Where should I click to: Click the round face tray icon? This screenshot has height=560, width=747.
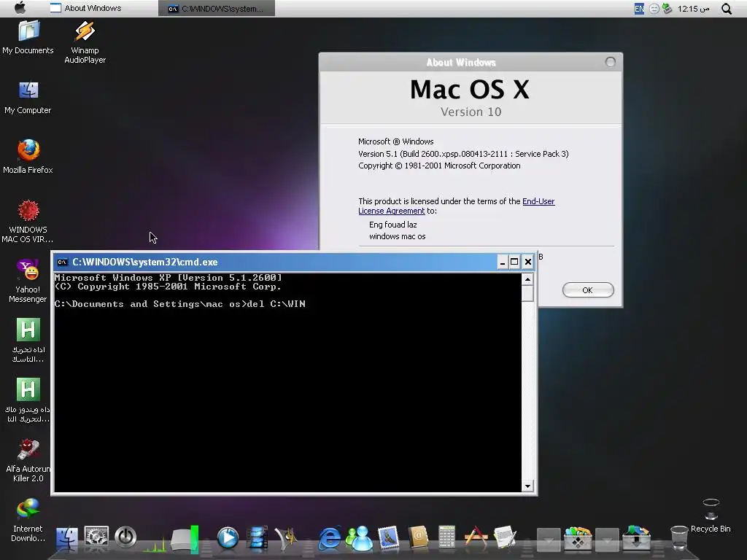pyautogui.click(x=654, y=9)
